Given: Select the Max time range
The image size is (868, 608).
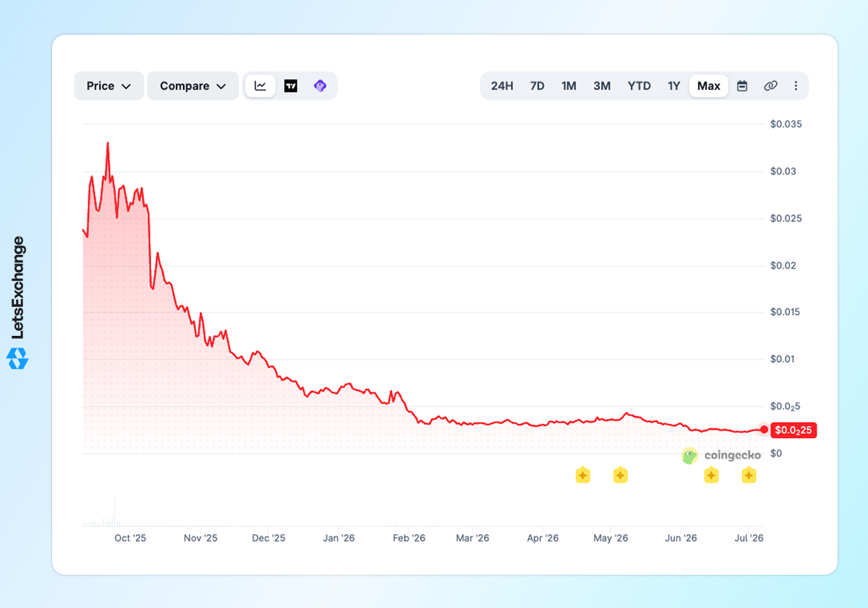Looking at the screenshot, I should click(x=709, y=86).
